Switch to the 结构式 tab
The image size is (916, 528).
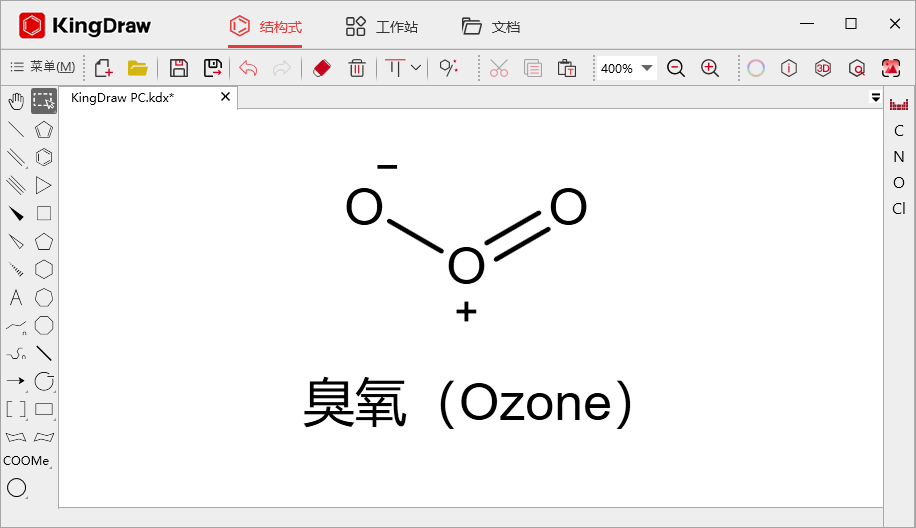coord(266,26)
